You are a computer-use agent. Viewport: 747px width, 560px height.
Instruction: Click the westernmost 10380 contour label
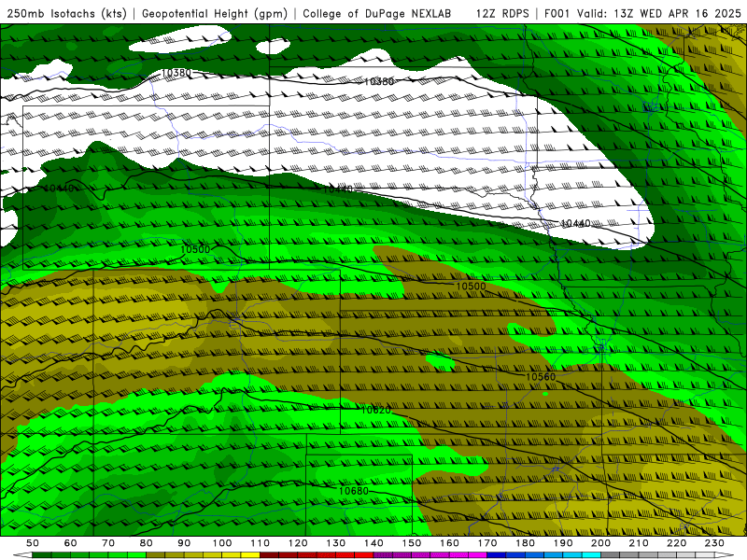coord(176,73)
